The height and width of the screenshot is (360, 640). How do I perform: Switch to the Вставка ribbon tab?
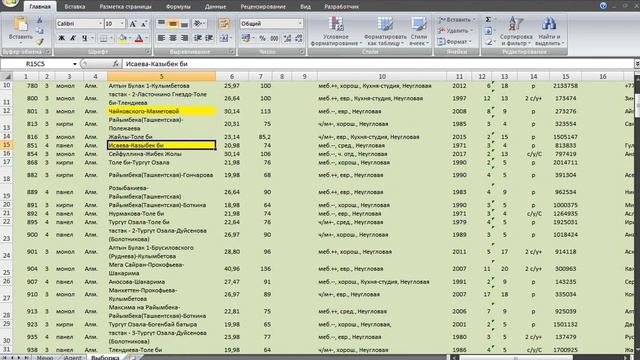pyautogui.click(x=75, y=7)
